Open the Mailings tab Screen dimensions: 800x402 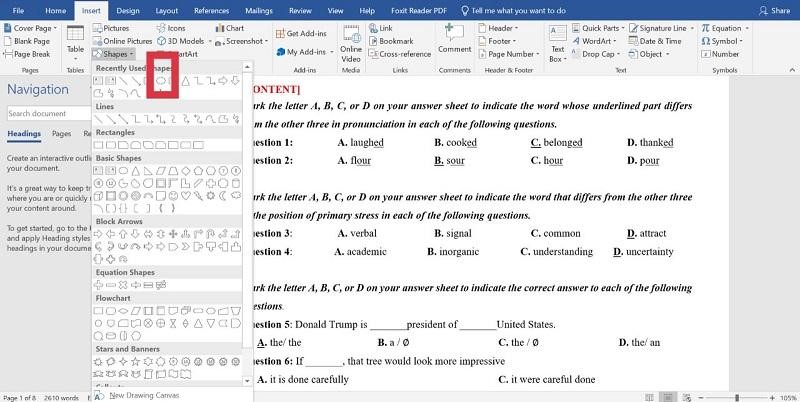pos(259,10)
